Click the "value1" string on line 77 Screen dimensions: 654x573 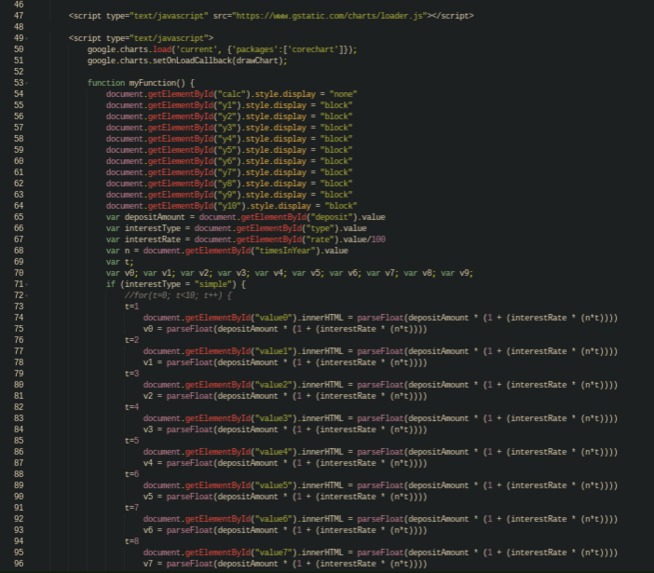(274, 352)
